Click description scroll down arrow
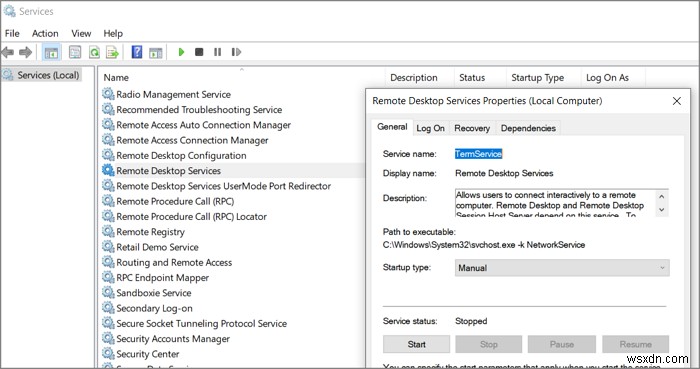The height and width of the screenshot is (369, 700). [x=662, y=209]
